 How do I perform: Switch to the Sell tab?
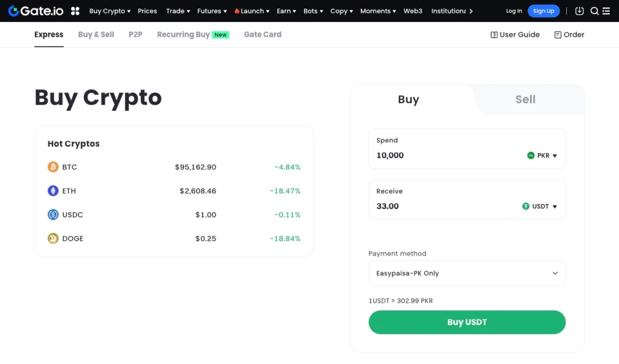click(x=525, y=99)
